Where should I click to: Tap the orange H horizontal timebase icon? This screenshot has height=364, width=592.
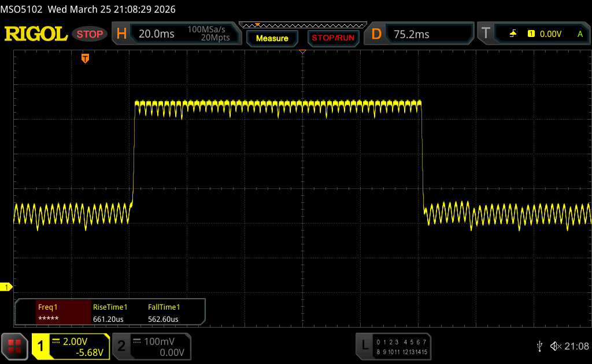(121, 34)
